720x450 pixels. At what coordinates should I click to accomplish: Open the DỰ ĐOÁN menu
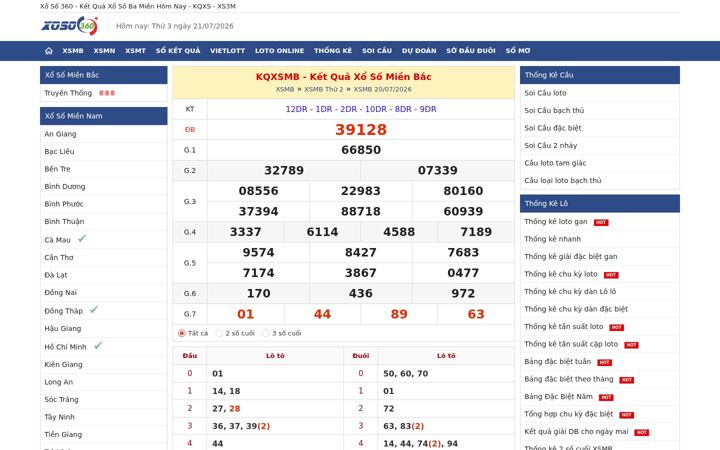419,51
